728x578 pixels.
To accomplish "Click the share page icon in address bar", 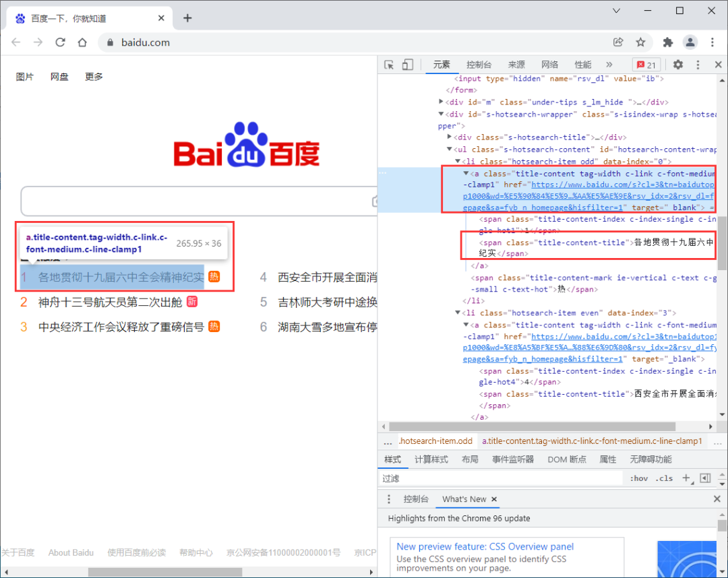I will click(618, 42).
